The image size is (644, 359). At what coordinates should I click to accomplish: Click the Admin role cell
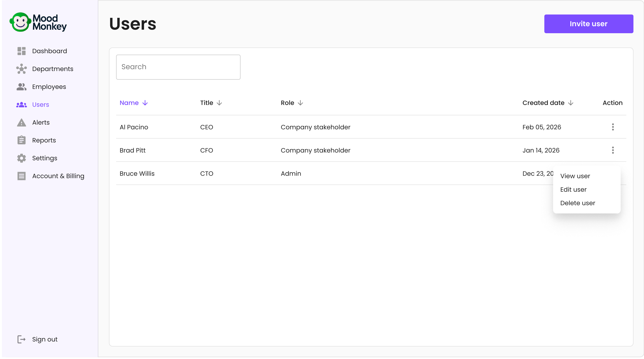(291, 174)
